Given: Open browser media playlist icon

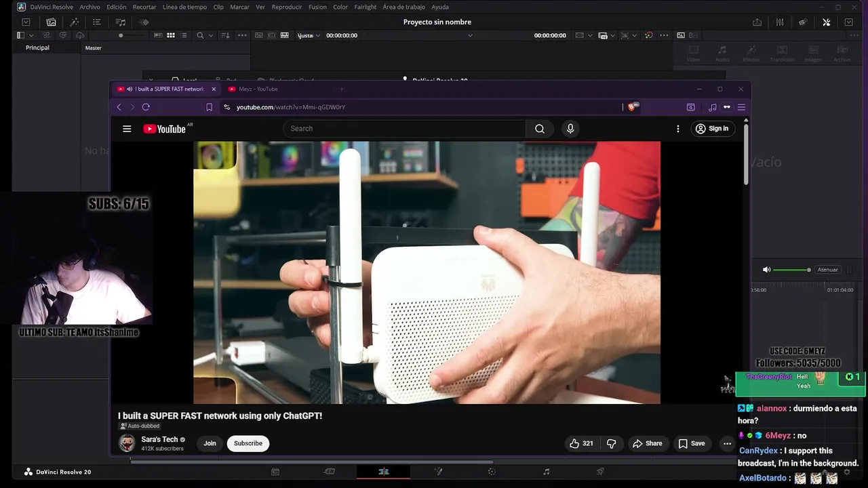Looking at the screenshot, I should 712,107.
